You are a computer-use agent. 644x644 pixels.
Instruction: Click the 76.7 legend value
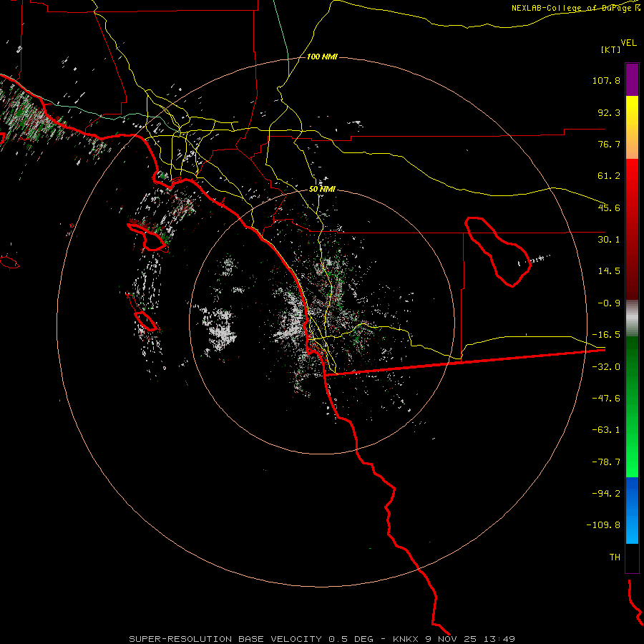click(609, 144)
